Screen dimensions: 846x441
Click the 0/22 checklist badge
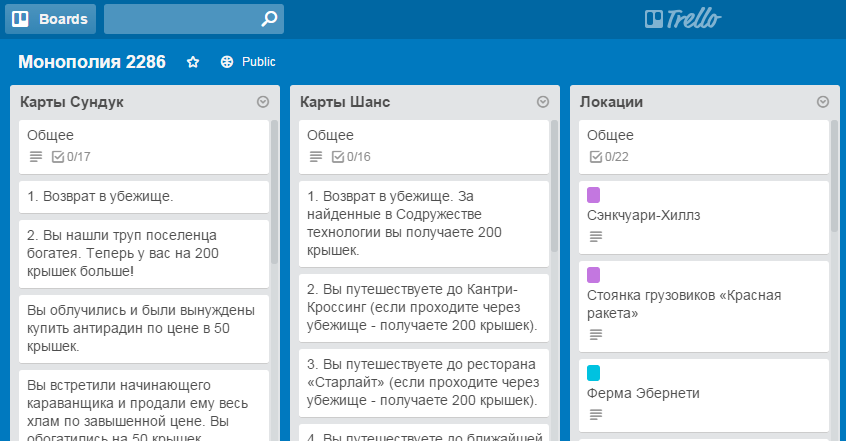tap(609, 157)
